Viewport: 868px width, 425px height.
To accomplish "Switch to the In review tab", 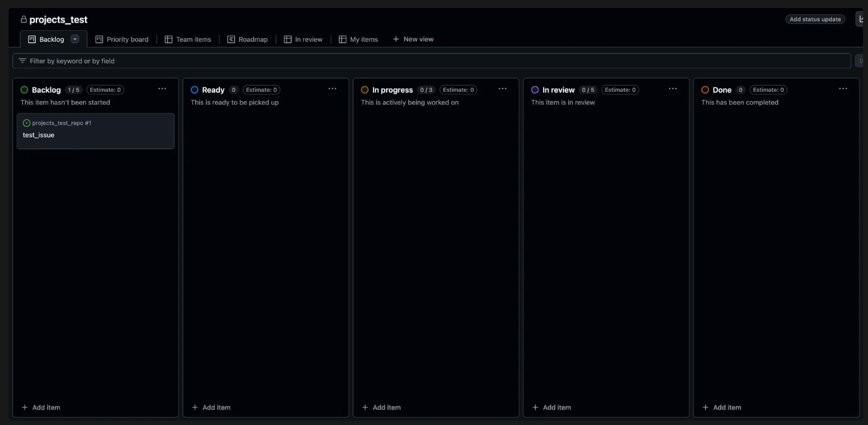I will 303,39.
